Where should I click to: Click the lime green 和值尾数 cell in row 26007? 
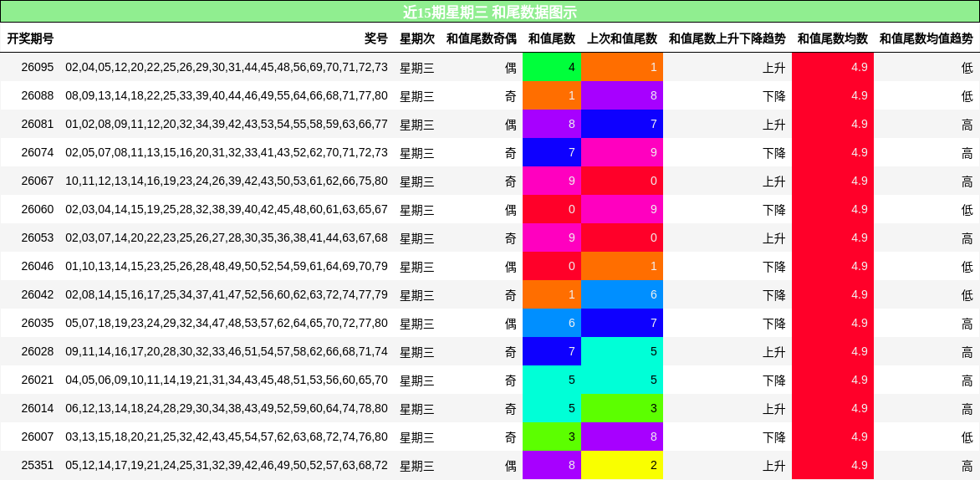552,437
